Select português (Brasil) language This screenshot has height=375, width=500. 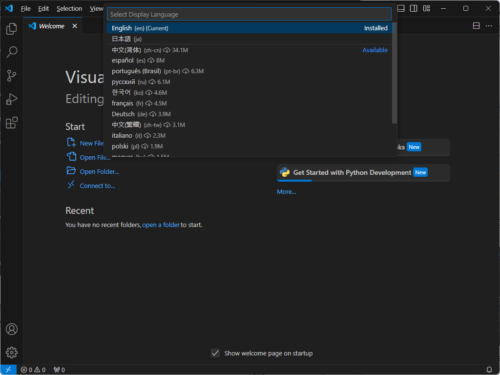(x=249, y=71)
